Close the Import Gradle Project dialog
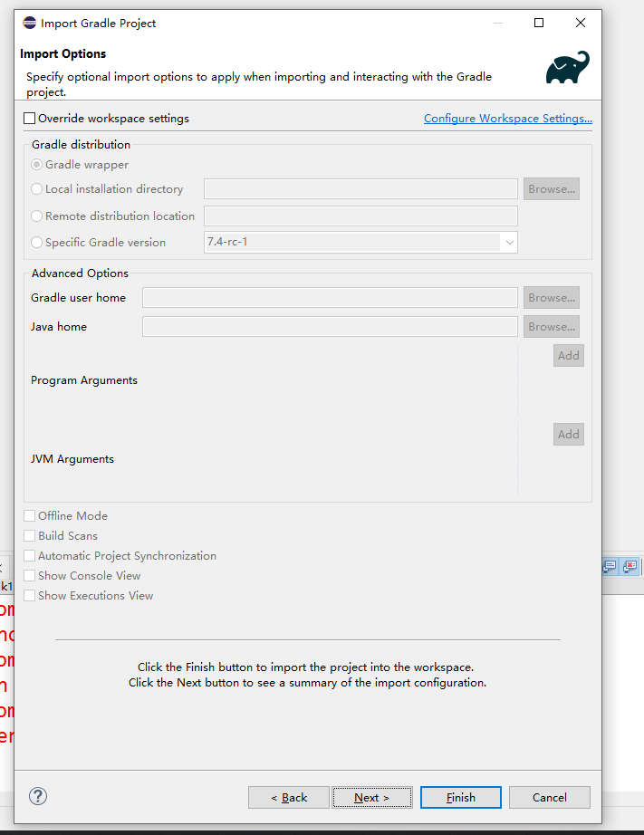This screenshot has width=644, height=835. coord(581,23)
